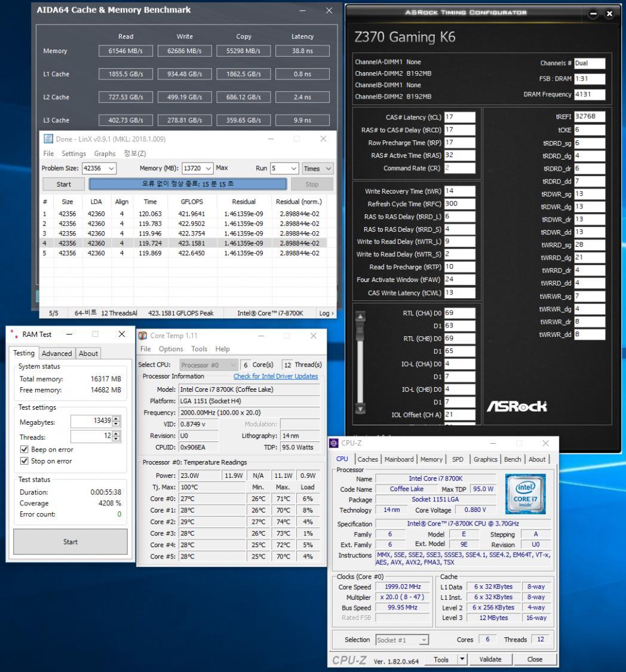The image size is (626, 672).
Task: Click Channels # field showing Dual
Action: click(590, 63)
